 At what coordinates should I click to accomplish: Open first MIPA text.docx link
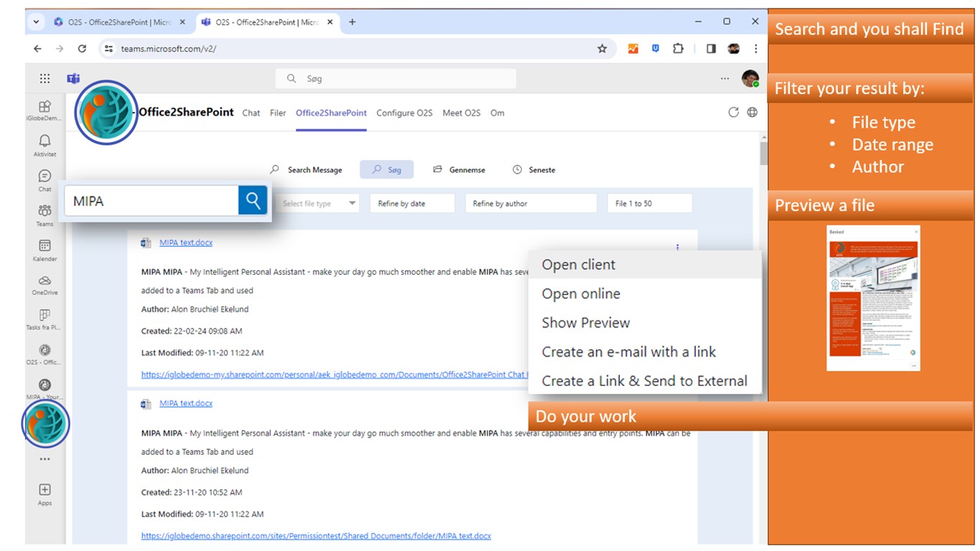pos(186,242)
